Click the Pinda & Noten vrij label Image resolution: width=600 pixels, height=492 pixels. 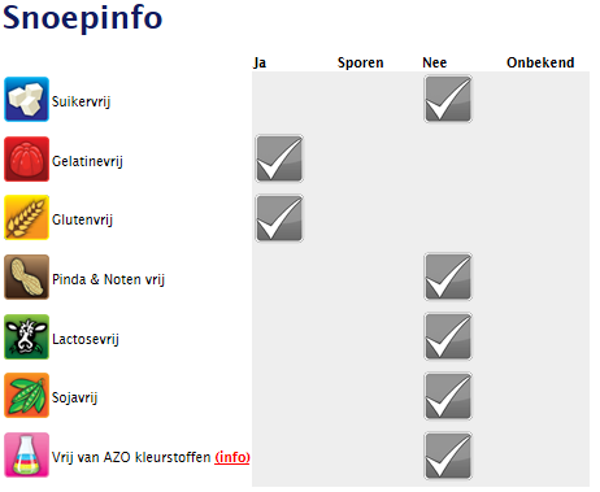point(108,279)
